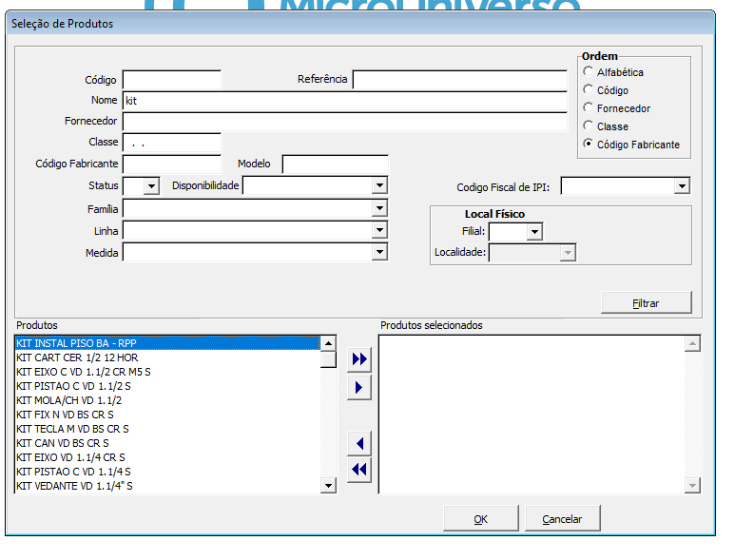This screenshot has width=735, height=560.
Task: Set order to Código
Action: pyautogui.click(x=590, y=90)
